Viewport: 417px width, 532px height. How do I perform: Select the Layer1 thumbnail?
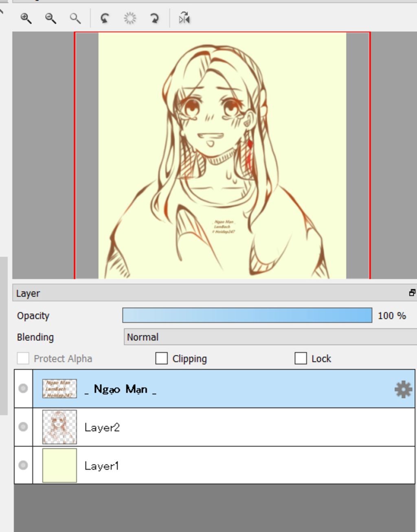click(x=59, y=465)
